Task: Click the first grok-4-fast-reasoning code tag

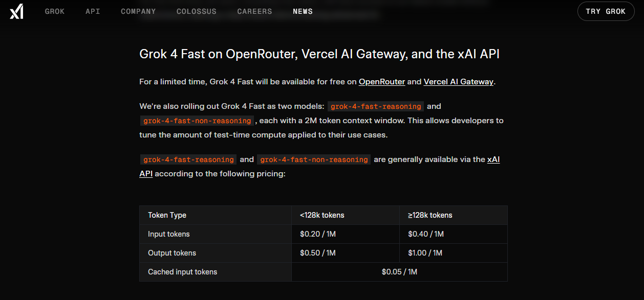Action: (x=376, y=106)
